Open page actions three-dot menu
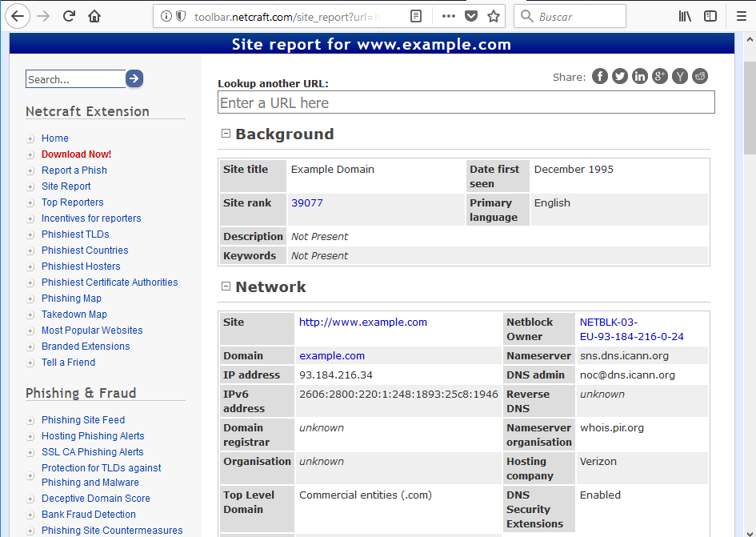 tap(448, 16)
